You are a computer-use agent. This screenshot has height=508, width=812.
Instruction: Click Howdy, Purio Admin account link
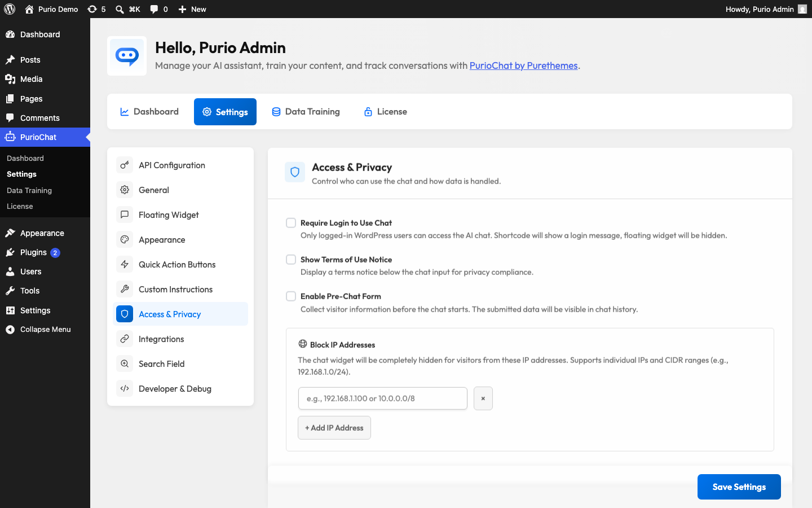click(x=766, y=9)
